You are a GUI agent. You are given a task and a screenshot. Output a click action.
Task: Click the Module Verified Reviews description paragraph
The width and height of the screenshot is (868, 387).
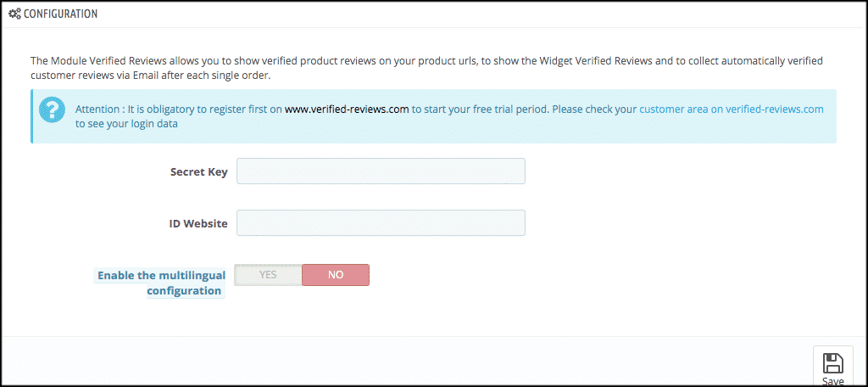pyautogui.click(x=427, y=68)
